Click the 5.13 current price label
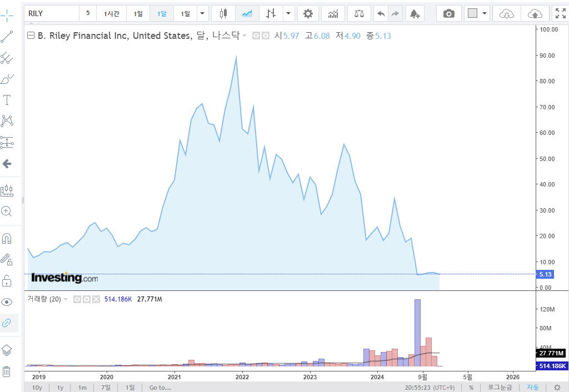The image size is (569, 392). 546,274
